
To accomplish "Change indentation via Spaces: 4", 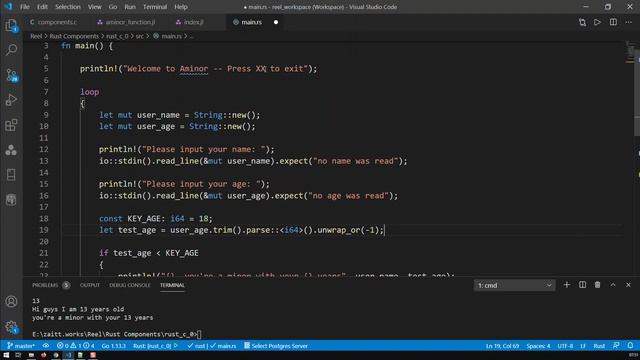I will click(x=538, y=346).
